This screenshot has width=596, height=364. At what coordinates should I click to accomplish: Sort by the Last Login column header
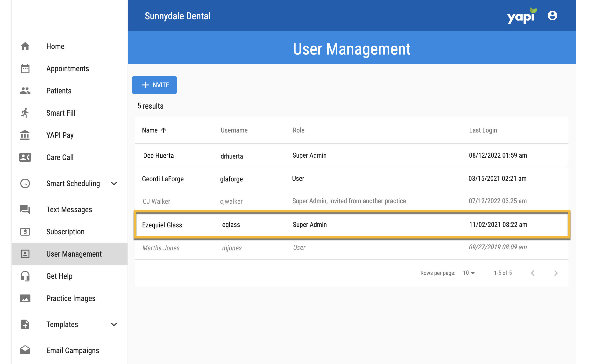point(483,130)
